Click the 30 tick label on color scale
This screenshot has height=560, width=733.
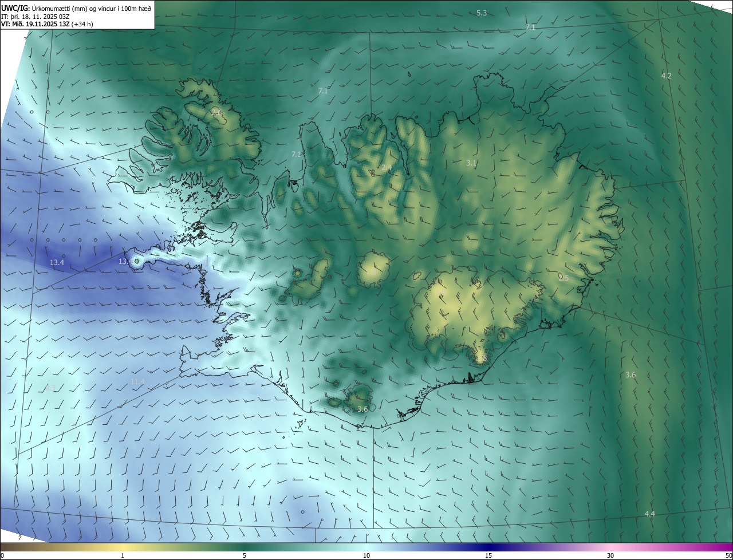coord(610,555)
